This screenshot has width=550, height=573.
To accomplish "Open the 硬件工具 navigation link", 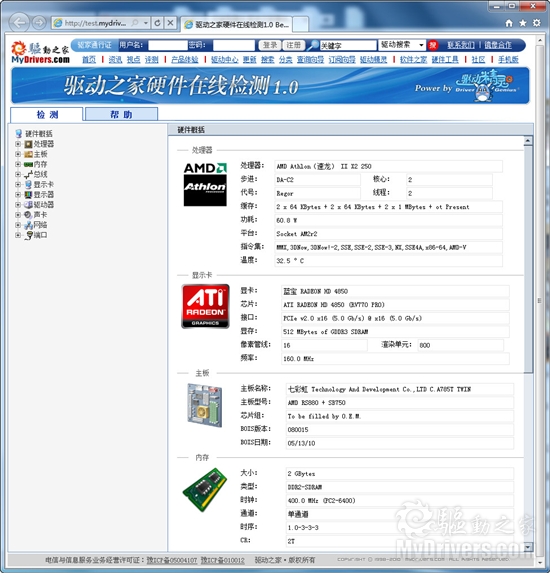I will [x=445, y=60].
